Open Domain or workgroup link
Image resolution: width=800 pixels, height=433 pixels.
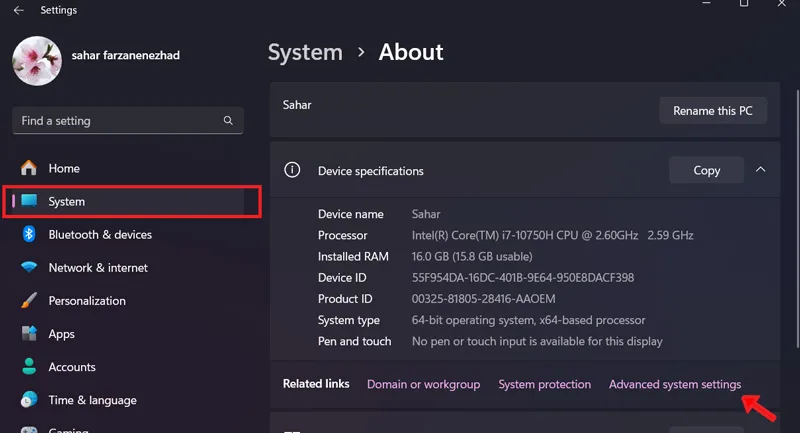423,384
